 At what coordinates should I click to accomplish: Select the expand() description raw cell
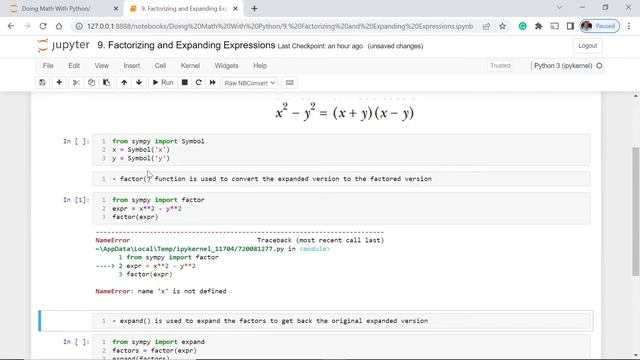[x=341, y=321]
